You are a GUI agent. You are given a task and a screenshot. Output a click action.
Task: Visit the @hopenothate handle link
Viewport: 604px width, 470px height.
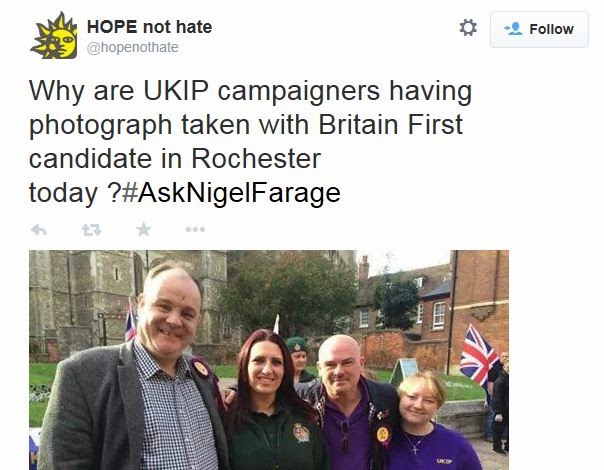point(133,47)
